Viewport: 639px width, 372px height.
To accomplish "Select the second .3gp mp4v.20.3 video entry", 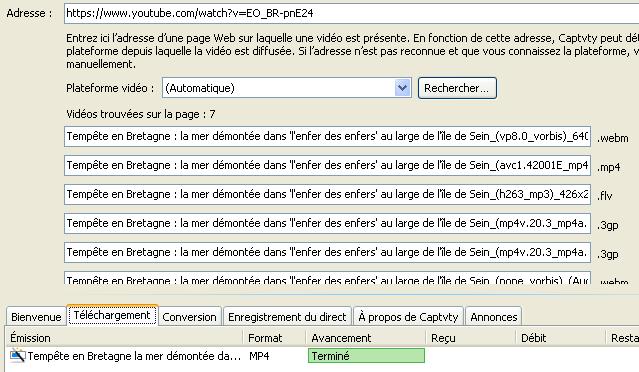I will [327, 252].
